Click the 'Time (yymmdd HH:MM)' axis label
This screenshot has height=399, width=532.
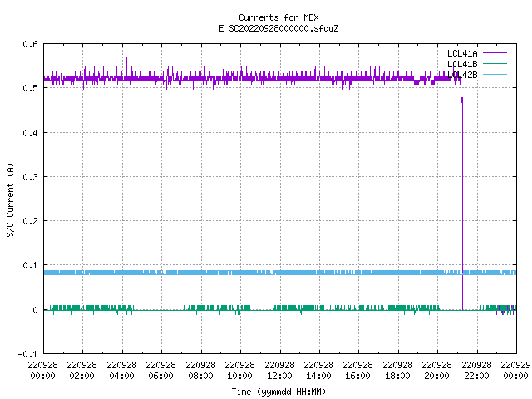pyautogui.click(x=278, y=392)
